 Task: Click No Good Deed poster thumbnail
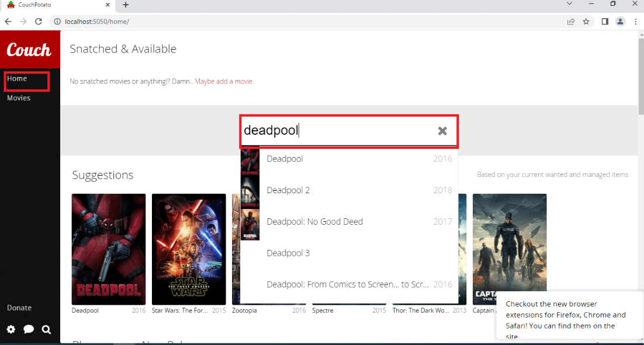pyautogui.click(x=250, y=224)
